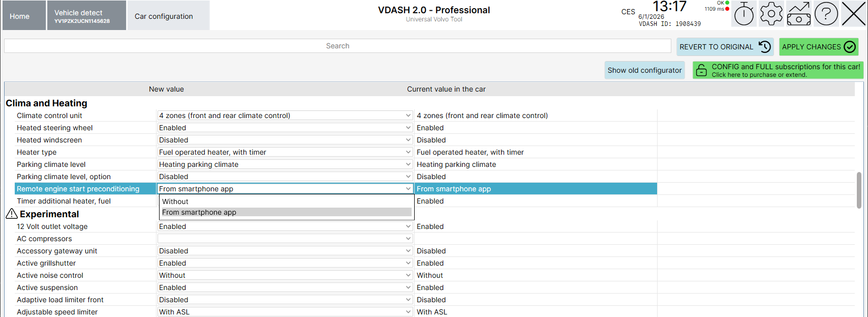Viewport: 868px width, 317px height.
Task: Click the Experimental warning triangle icon
Action: click(x=12, y=214)
